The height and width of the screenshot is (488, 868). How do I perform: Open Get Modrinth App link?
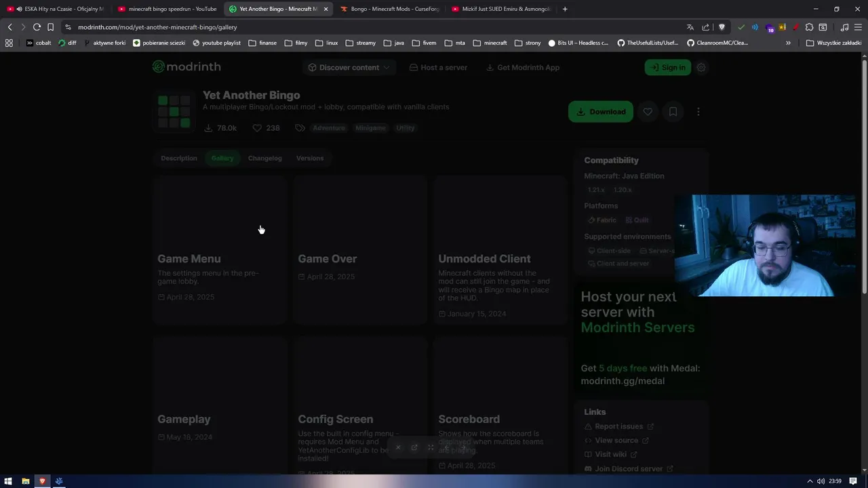[523, 67]
